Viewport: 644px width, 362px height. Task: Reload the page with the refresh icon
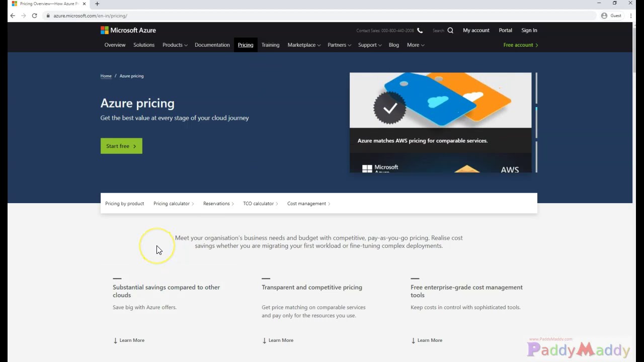pos(34,16)
